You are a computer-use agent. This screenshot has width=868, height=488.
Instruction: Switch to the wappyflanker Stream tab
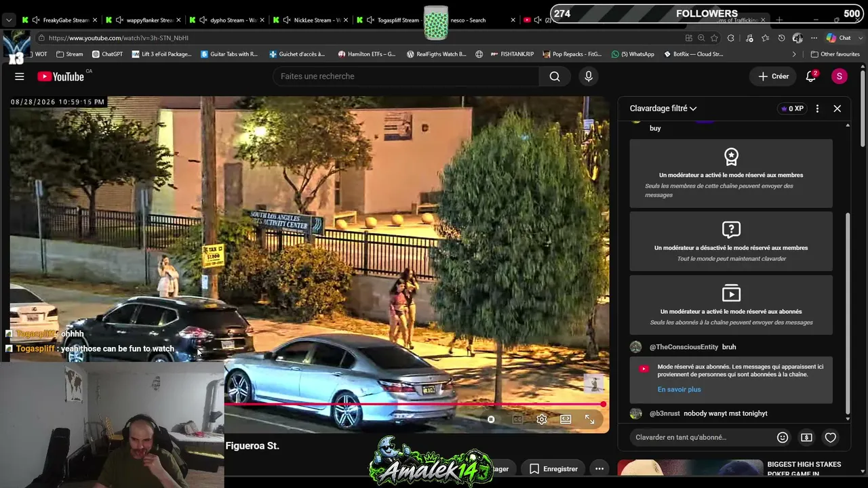pos(142,20)
